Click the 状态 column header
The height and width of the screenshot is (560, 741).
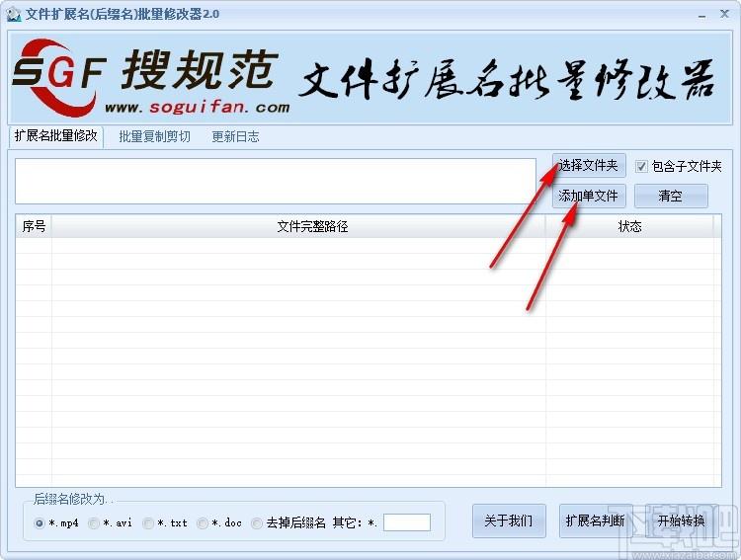(x=629, y=226)
